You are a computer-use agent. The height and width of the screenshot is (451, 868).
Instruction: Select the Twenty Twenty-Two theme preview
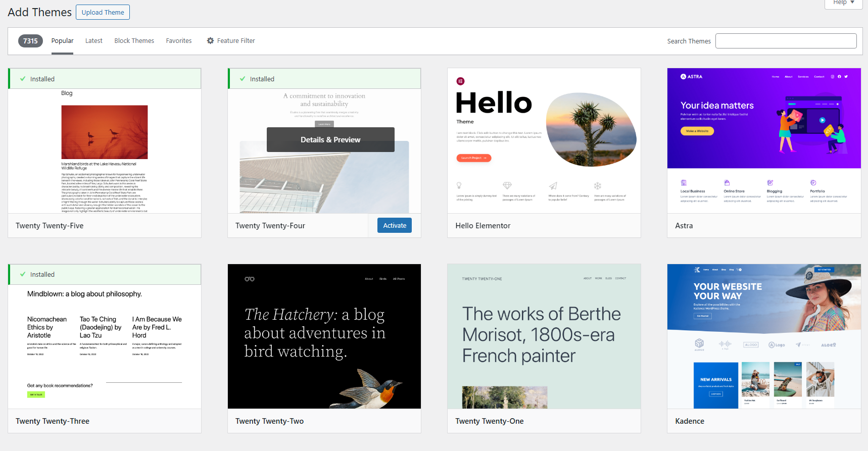click(x=324, y=336)
